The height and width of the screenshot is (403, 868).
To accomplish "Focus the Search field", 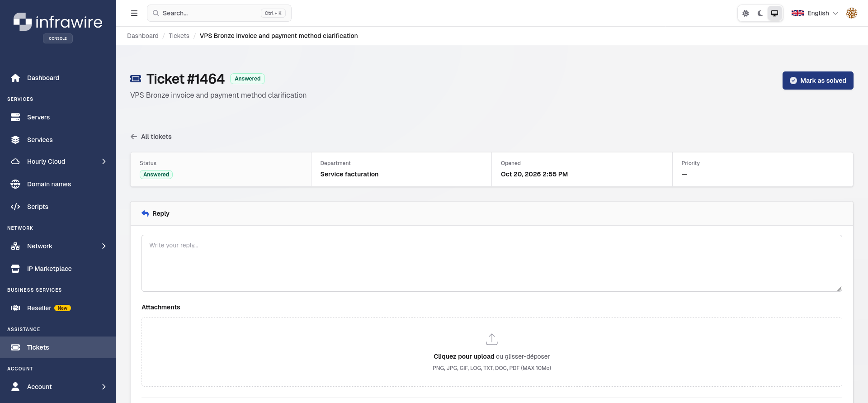I will [219, 13].
